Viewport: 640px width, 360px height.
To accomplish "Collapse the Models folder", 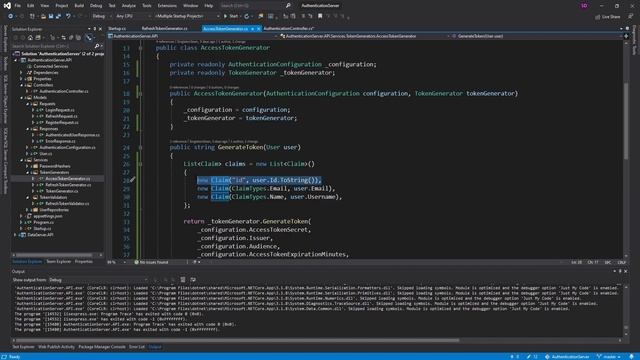I will [x=22, y=98].
